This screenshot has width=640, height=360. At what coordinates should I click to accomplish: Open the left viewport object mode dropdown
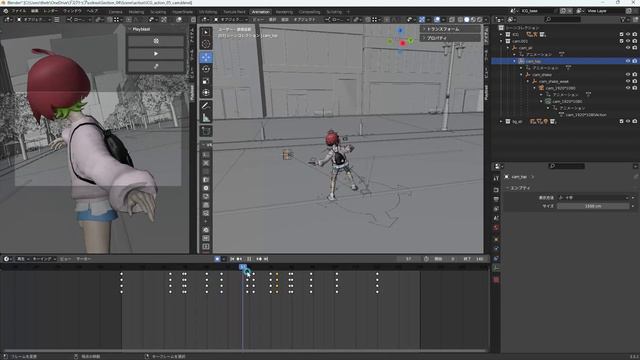click(x=34, y=19)
